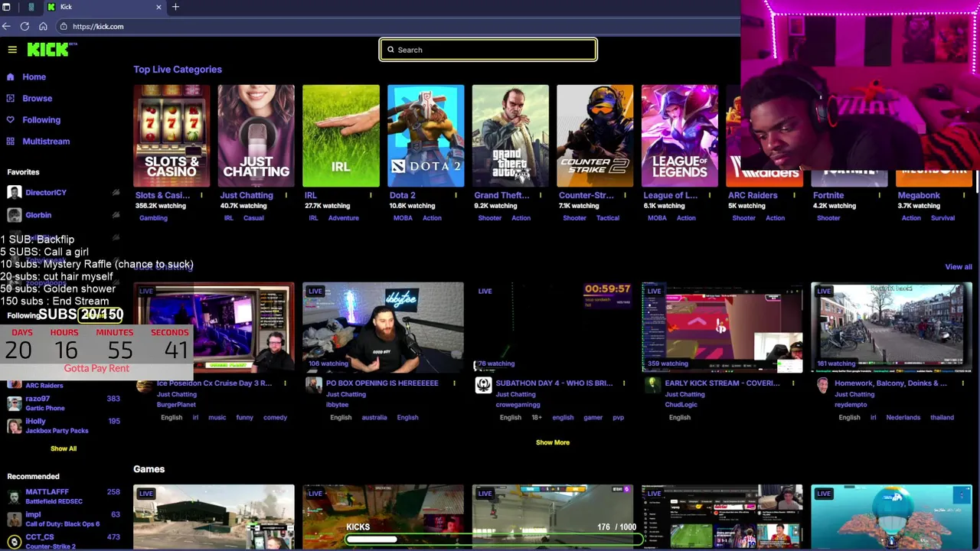980x551 pixels.
Task: Click ChudLogic streamer avatar
Action: [x=652, y=385]
